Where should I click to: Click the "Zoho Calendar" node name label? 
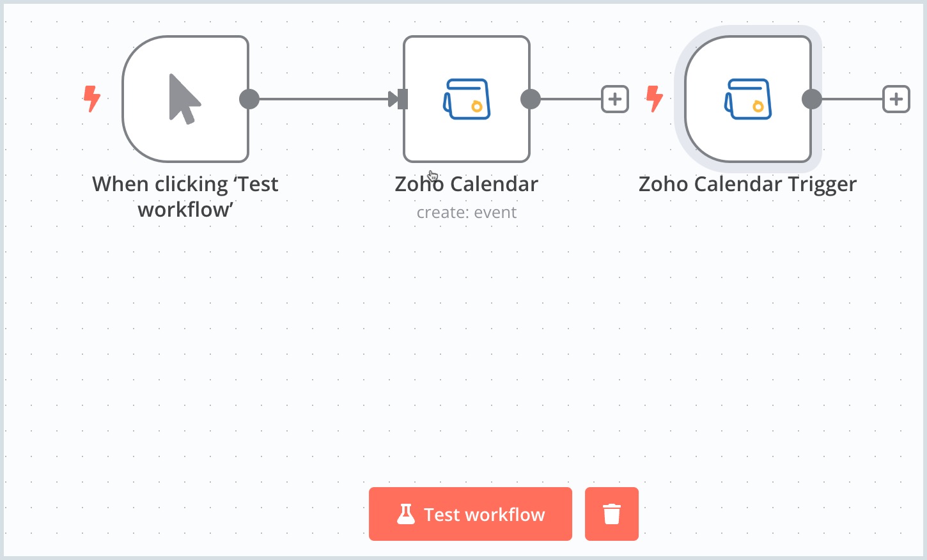click(x=467, y=184)
